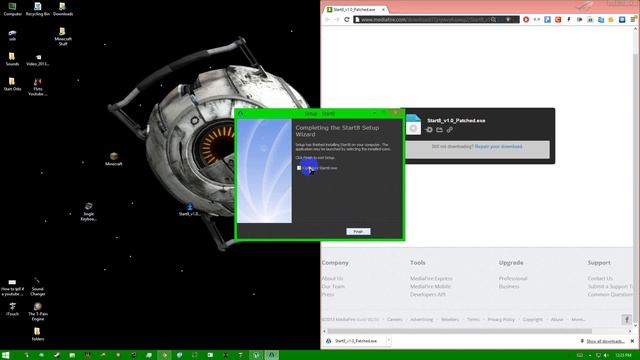Select the How to youtube file on the desktop

12,287
